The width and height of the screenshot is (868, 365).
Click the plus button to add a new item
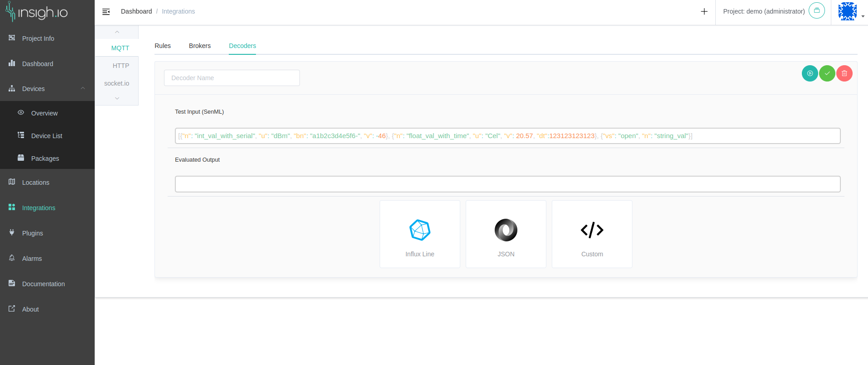point(704,11)
